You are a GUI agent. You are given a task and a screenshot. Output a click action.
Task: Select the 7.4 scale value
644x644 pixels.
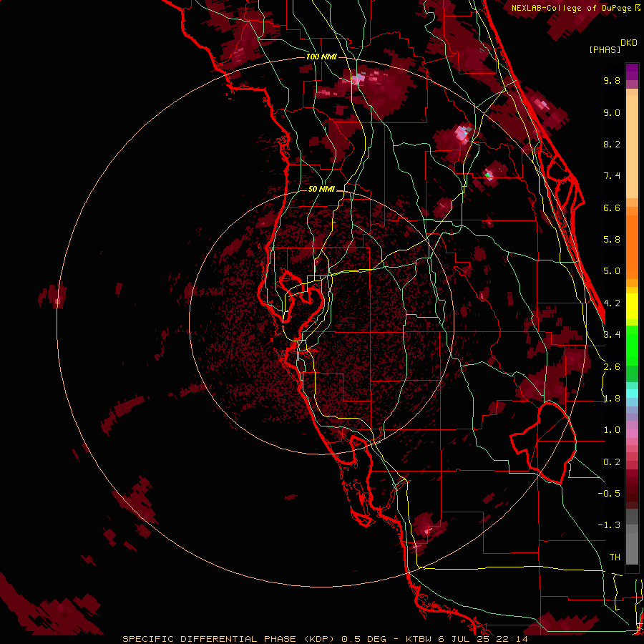pos(612,176)
